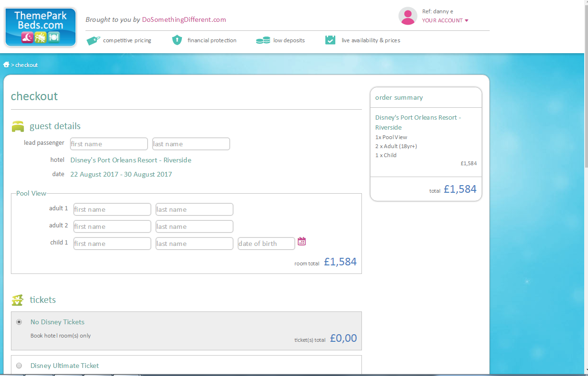The width and height of the screenshot is (588, 376).
Task: Open the DoSomethingDifferent.com link
Action: pyautogui.click(x=184, y=19)
